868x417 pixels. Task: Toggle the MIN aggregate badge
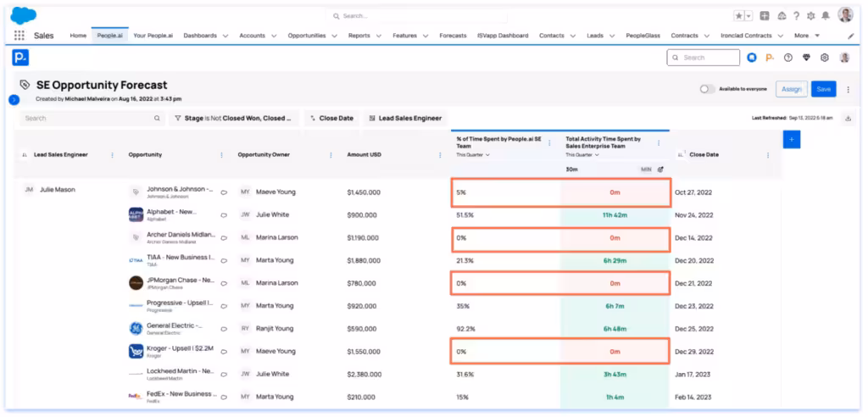[646, 170]
